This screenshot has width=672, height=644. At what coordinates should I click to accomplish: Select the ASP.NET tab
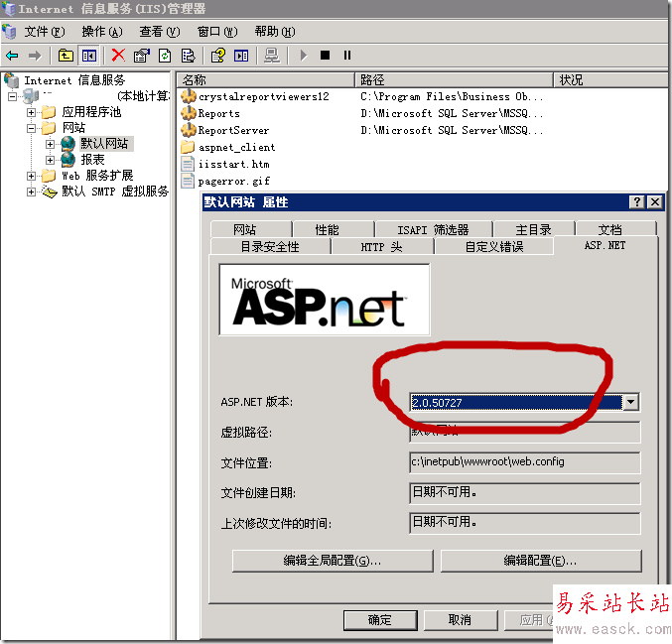coord(605,245)
